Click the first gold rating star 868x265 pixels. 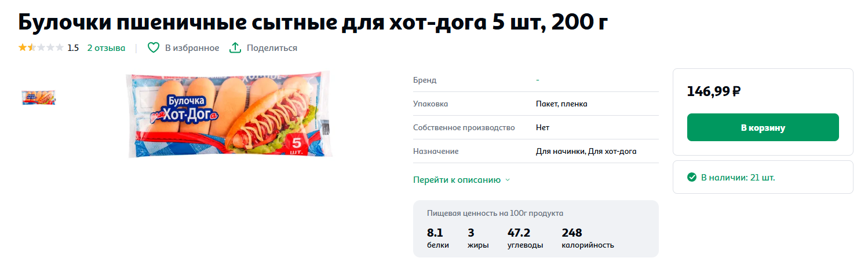click(x=22, y=48)
